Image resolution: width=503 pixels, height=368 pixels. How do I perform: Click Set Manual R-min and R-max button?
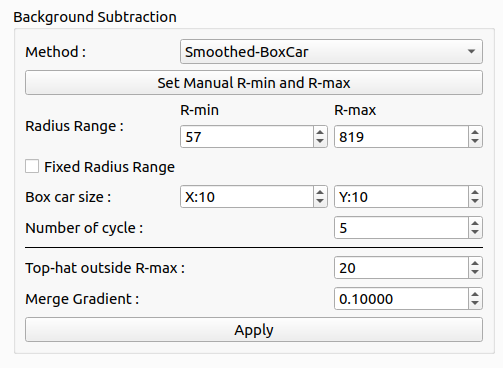click(254, 83)
